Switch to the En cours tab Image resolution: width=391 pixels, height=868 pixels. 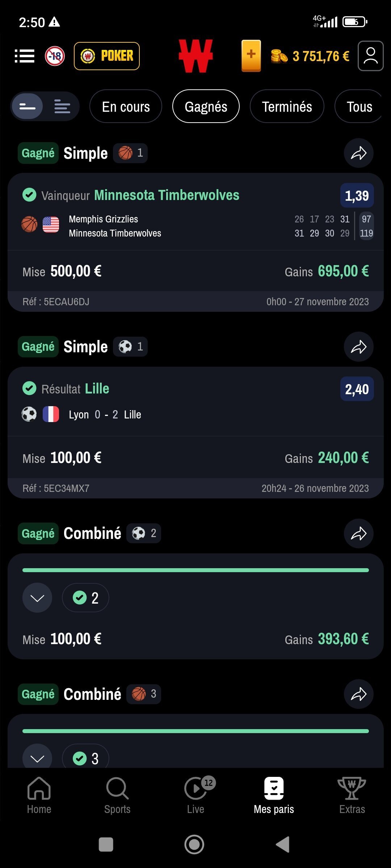tap(126, 107)
